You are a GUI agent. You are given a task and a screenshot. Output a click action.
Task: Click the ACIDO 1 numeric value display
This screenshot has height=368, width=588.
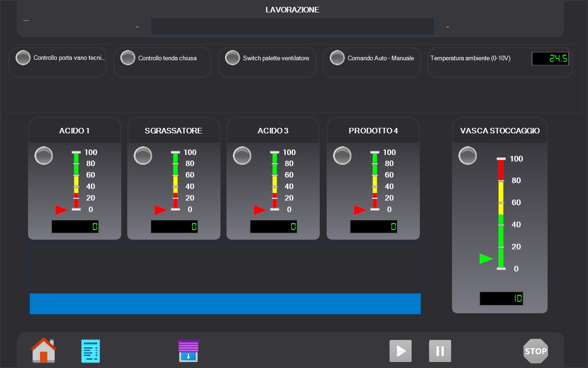coord(75,226)
